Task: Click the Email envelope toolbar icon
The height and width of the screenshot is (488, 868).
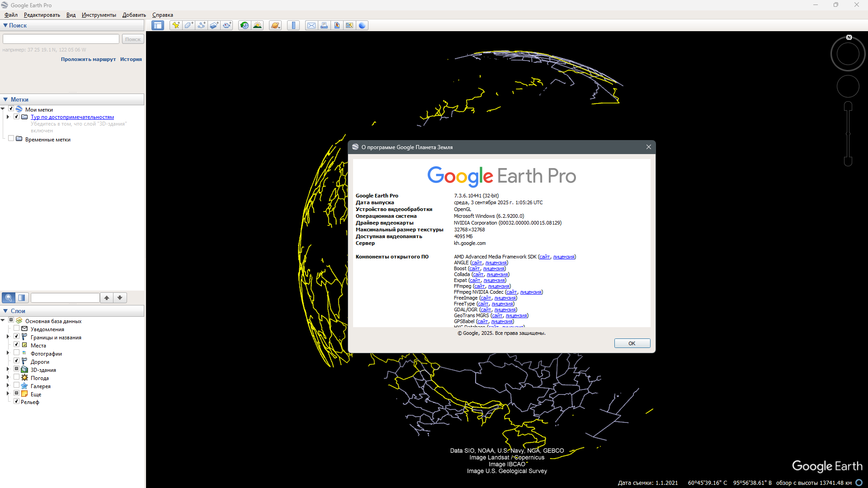Action: tap(311, 25)
